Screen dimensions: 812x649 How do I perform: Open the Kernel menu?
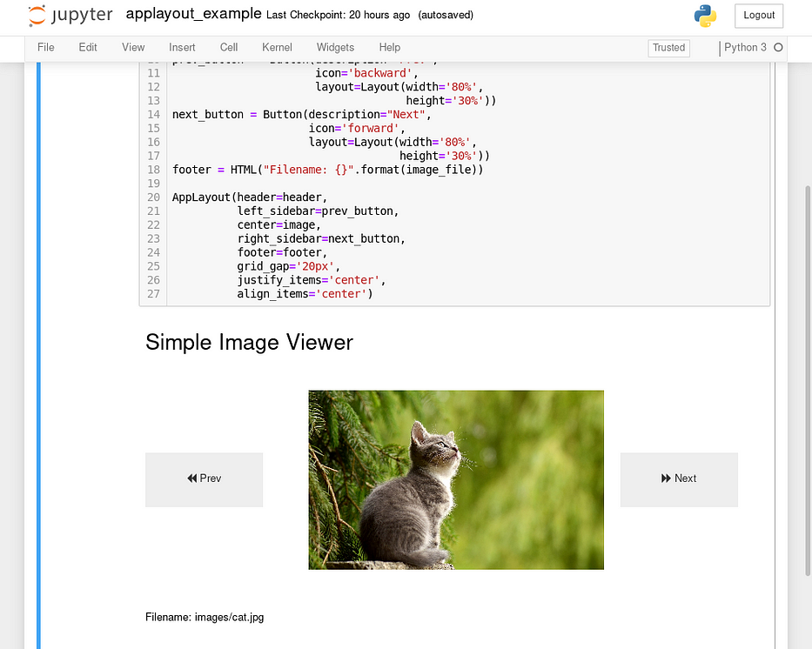[x=277, y=47]
